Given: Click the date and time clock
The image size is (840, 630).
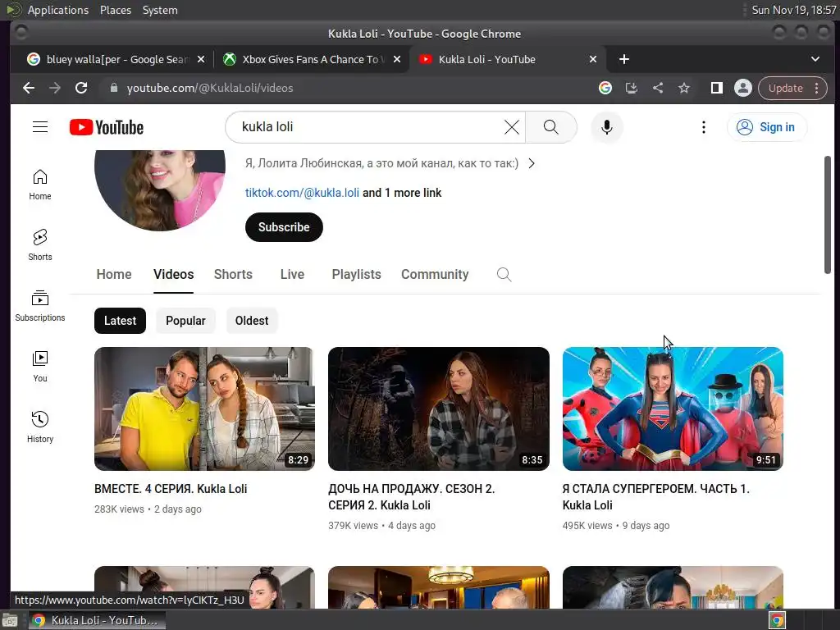Looking at the screenshot, I should 794,10.
